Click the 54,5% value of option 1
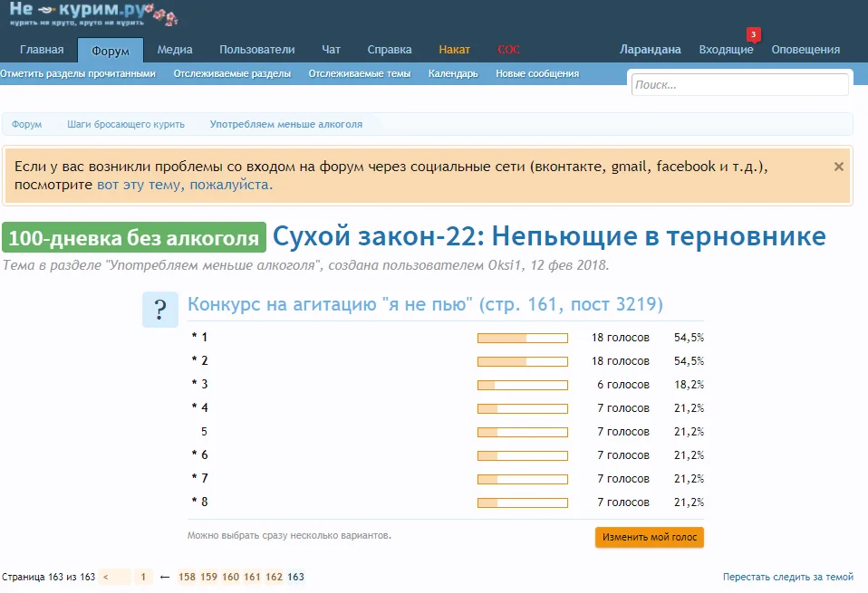The image size is (868, 593). point(689,338)
